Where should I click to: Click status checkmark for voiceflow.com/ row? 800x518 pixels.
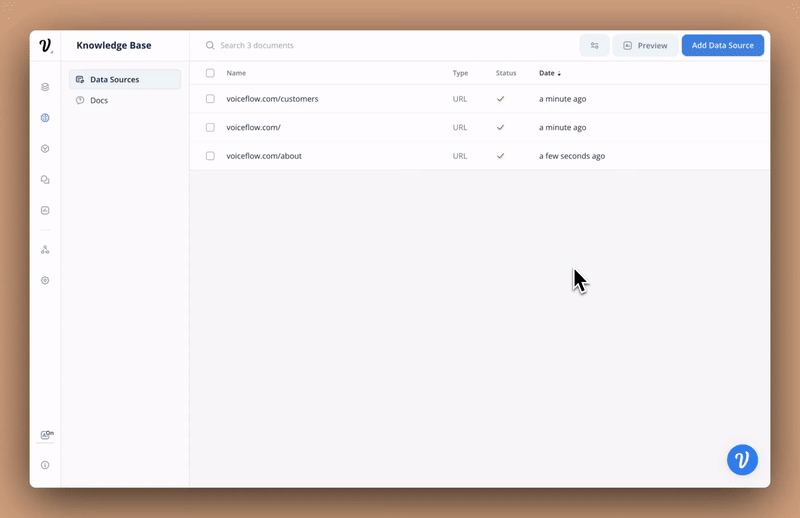coord(501,128)
